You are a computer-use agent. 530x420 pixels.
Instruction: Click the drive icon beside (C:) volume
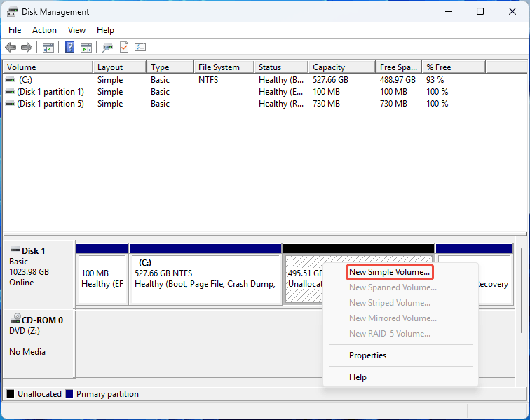tap(10, 80)
